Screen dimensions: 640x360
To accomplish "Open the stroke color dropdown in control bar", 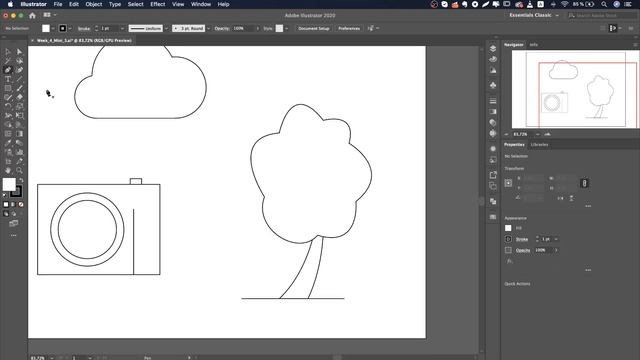I will 70,29.
